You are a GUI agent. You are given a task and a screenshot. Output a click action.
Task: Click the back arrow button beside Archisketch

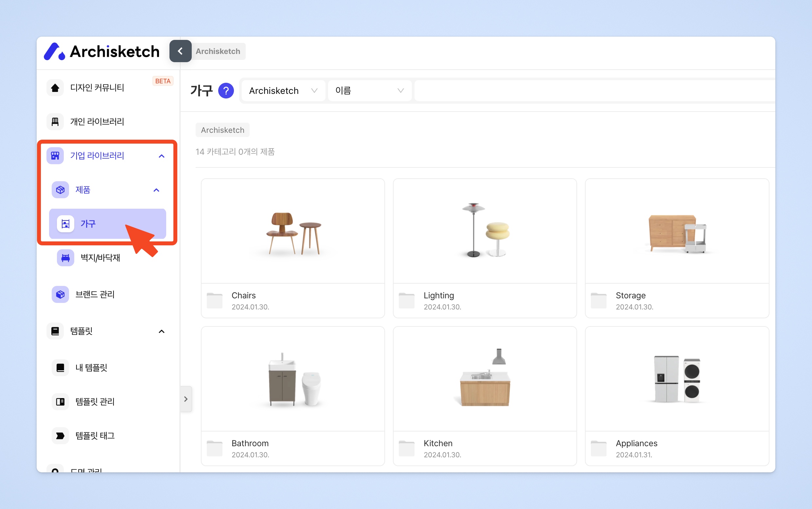pos(180,51)
